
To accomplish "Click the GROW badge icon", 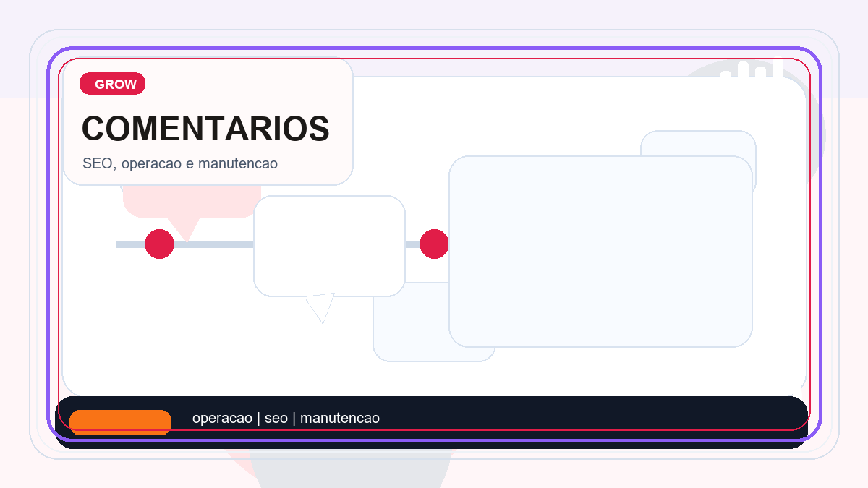I will (x=112, y=84).
